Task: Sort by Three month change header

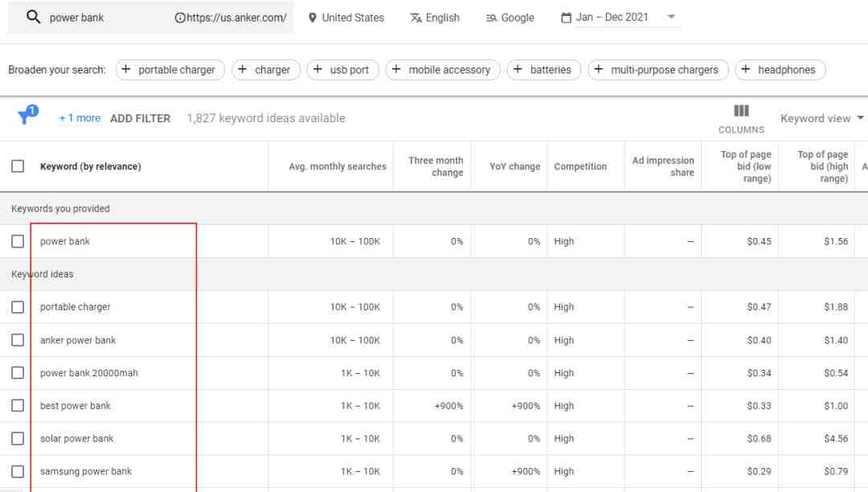Action: tap(436, 166)
